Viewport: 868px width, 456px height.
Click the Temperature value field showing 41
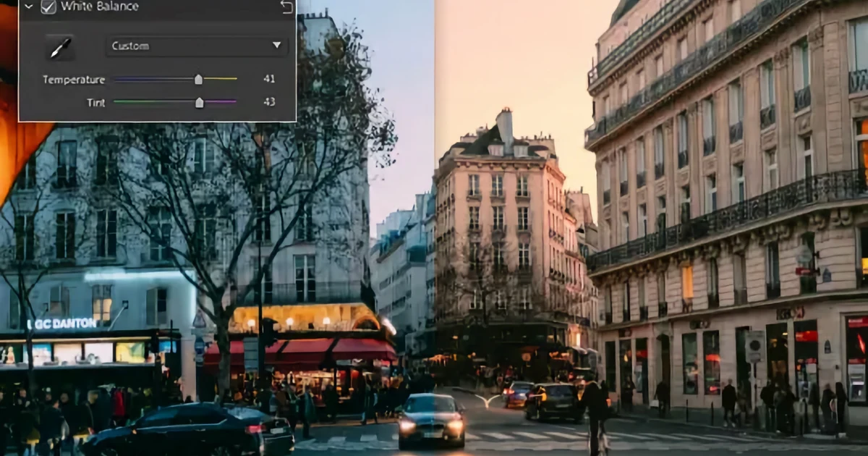[x=269, y=79]
